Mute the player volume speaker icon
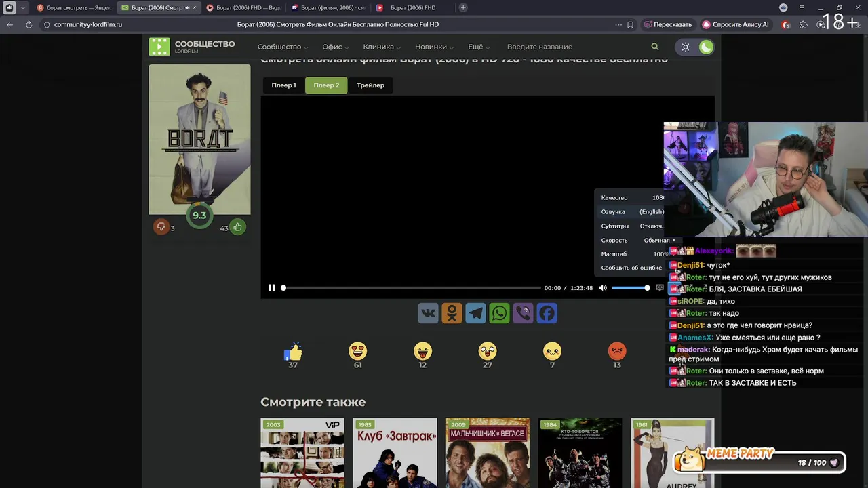This screenshot has width=868, height=488. (x=602, y=288)
